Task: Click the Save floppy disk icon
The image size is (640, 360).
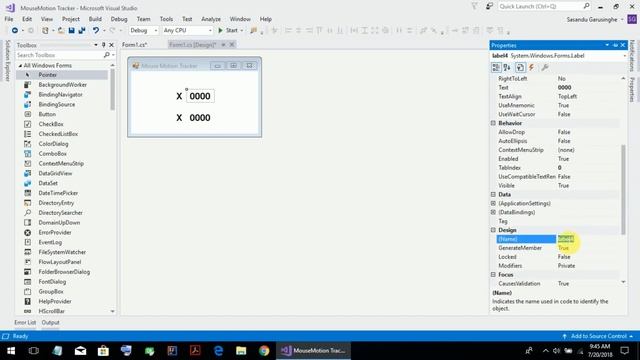Action: [x=71, y=31]
